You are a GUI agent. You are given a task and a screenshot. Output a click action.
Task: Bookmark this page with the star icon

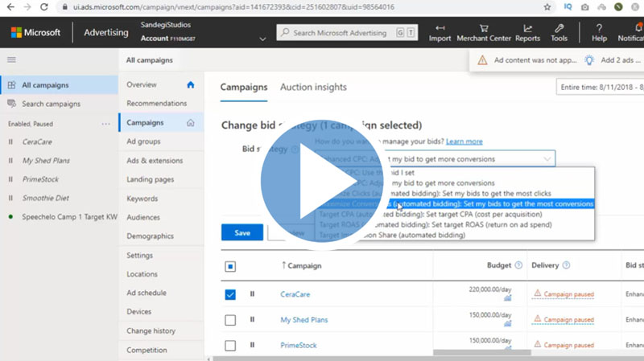pyautogui.click(x=547, y=7)
